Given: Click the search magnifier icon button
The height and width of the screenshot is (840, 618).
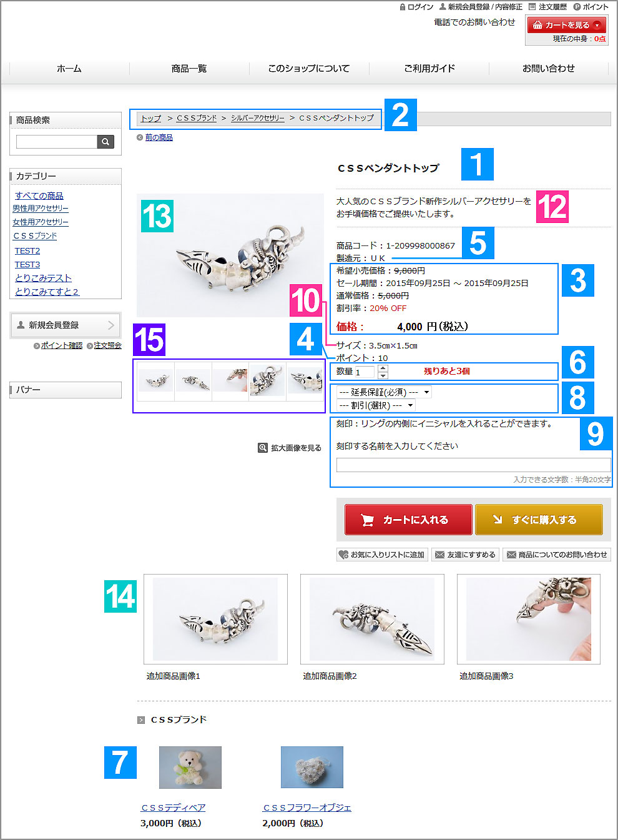Looking at the screenshot, I should click(x=105, y=142).
